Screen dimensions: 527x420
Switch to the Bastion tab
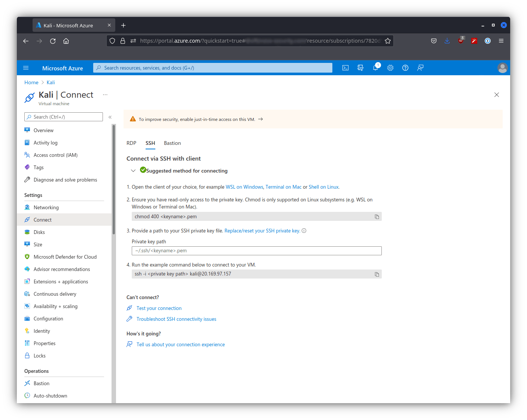[172, 143]
